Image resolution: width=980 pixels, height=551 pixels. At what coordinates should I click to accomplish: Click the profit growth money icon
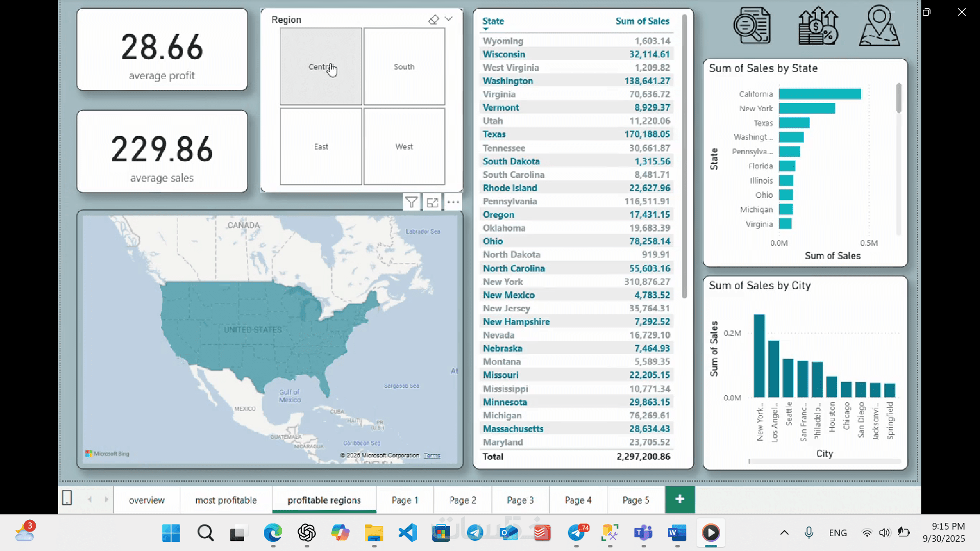[818, 26]
